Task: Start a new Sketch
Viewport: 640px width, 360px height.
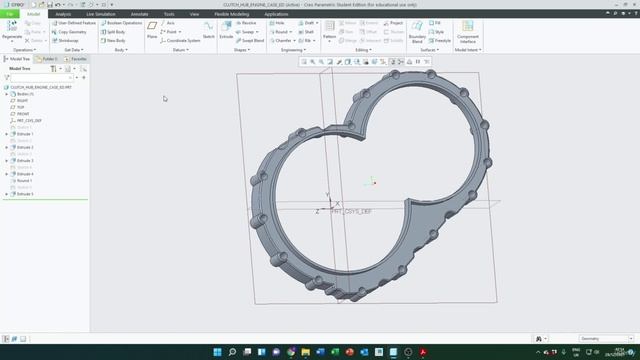Action: [x=209, y=30]
